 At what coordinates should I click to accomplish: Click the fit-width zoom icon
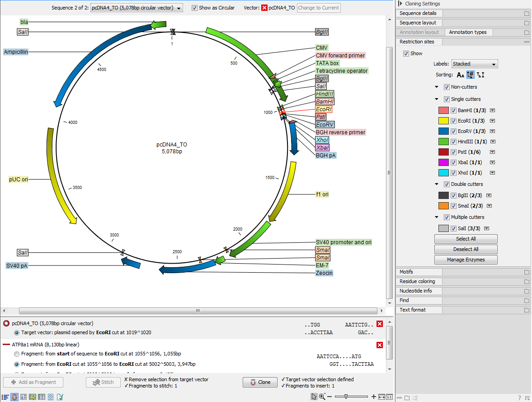[382, 397]
